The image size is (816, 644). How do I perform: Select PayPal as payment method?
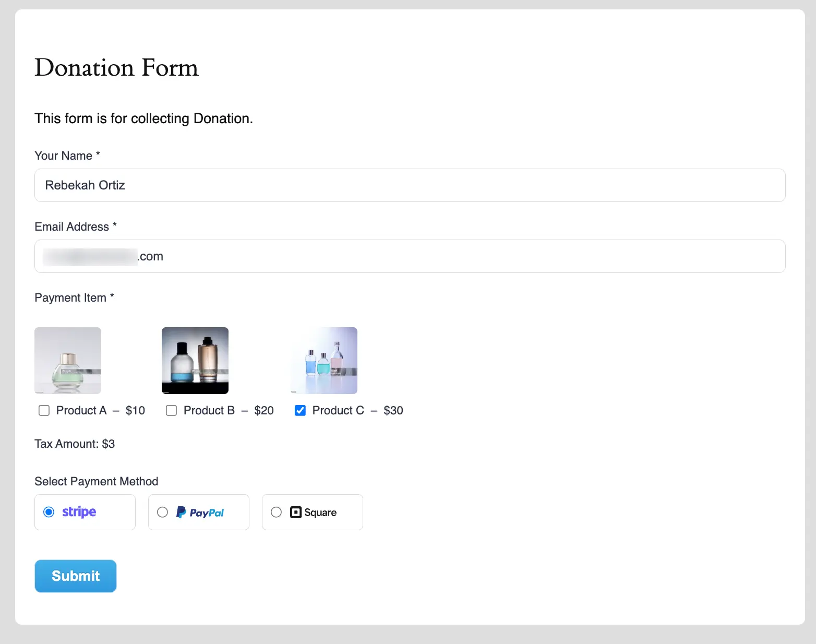pyautogui.click(x=162, y=512)
